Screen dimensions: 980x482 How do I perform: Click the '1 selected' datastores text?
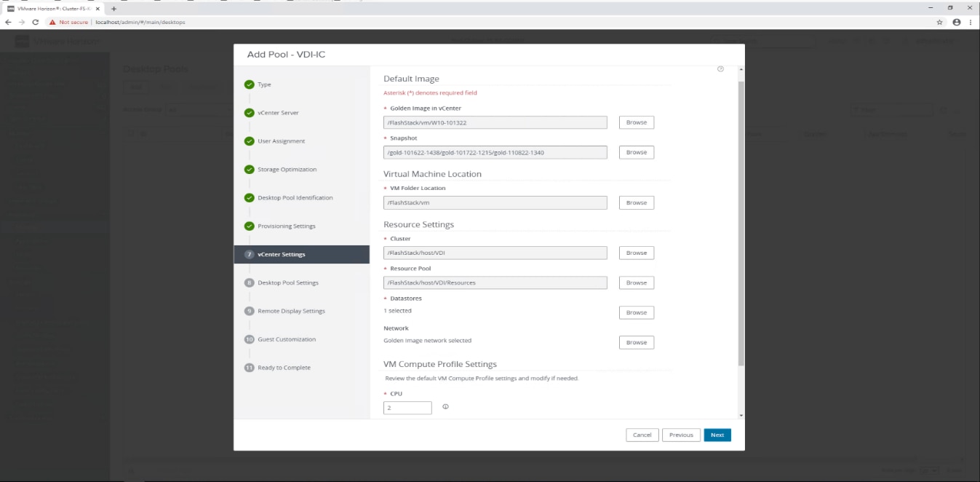397,311
